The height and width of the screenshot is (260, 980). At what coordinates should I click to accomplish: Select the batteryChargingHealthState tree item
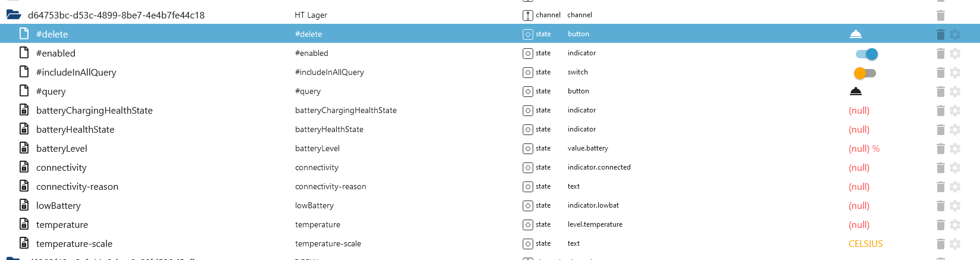(94, 111)
